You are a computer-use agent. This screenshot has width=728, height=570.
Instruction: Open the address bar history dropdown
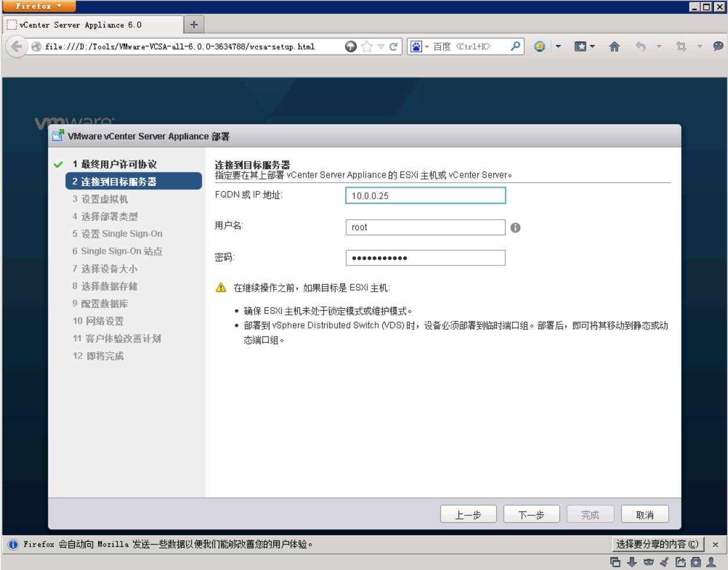381,46
